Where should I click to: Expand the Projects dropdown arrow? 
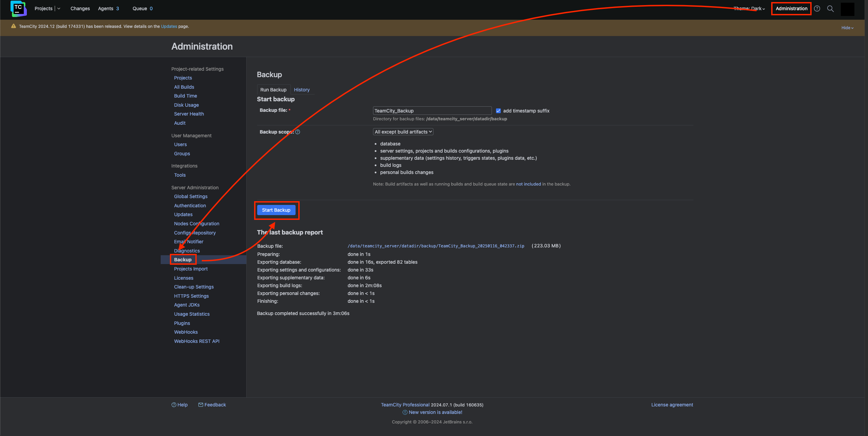click(59, 9)
